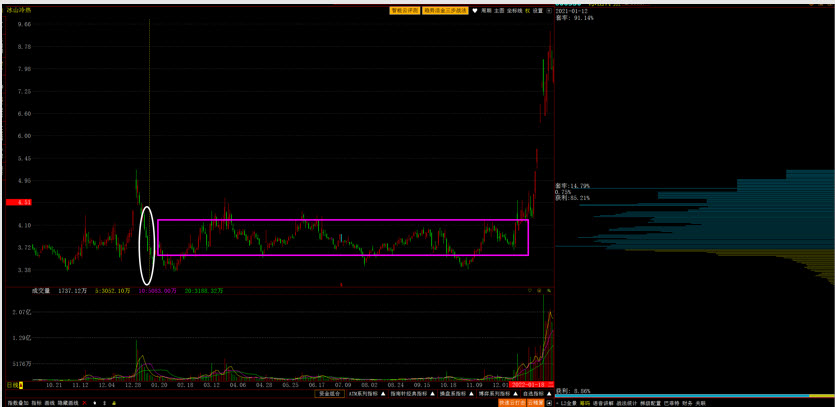Click the percent icon in volume panel

[x=548, y=291]
